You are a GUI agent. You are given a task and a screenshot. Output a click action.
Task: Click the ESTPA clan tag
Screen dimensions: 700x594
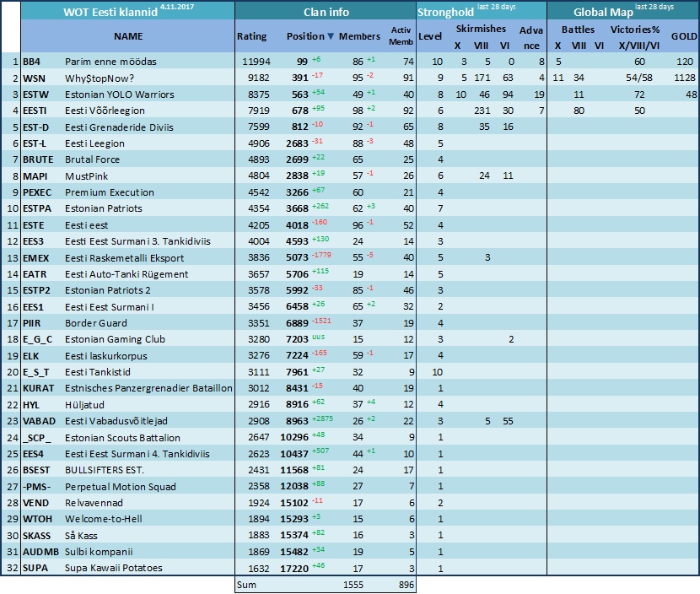click(37, 208)
